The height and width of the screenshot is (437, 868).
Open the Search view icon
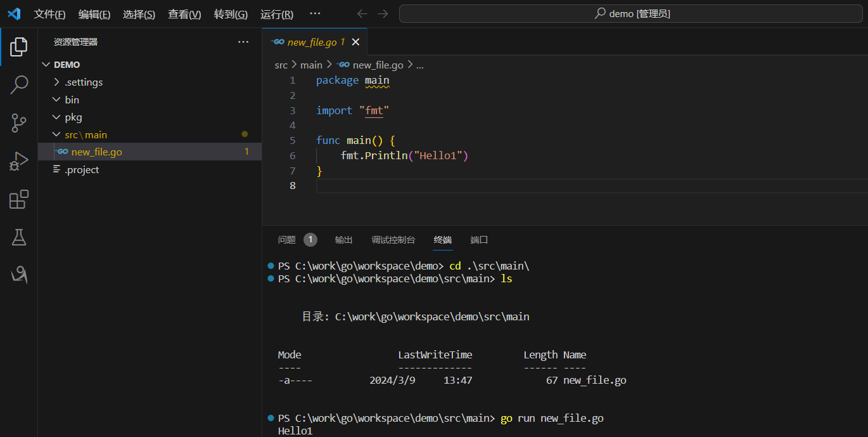pos(19,84)
